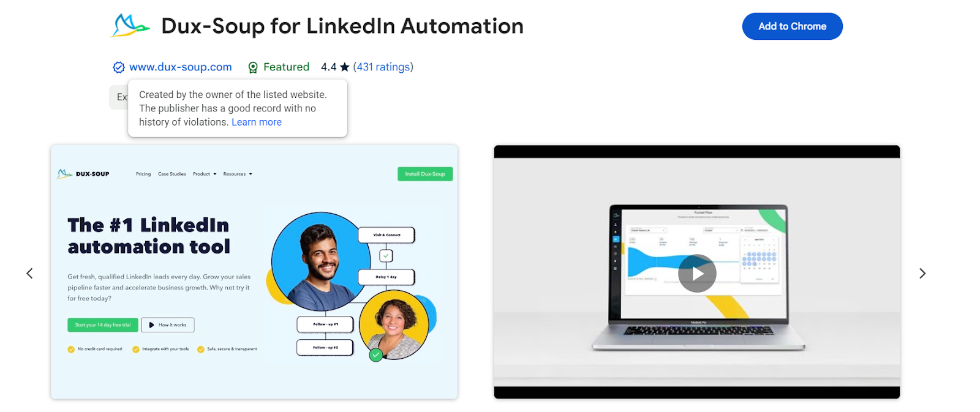Screen dimensions: 980x412
Task: Play the promo video on laptop thumbnail
Action: pos(697,273)
